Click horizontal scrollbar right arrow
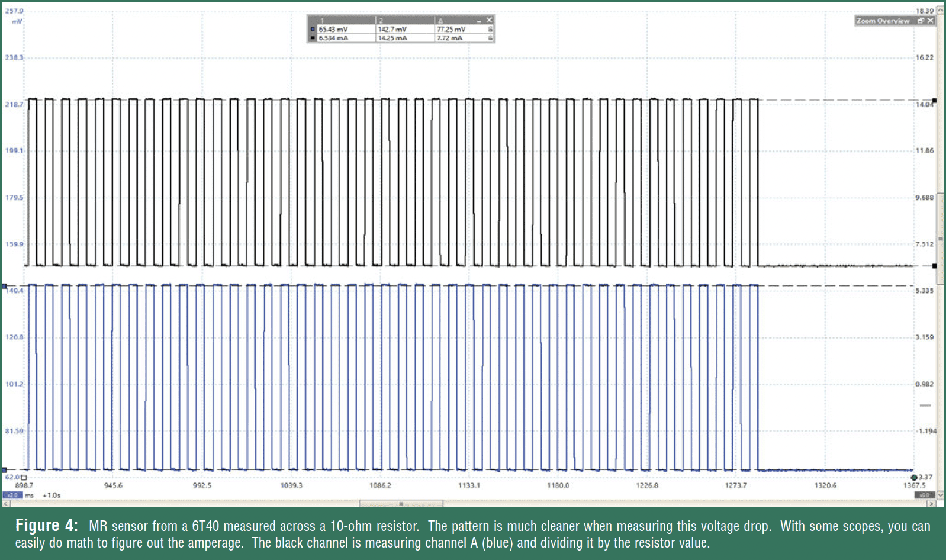The height and width of the screenshot is (560, 946). tap(931, 504)
